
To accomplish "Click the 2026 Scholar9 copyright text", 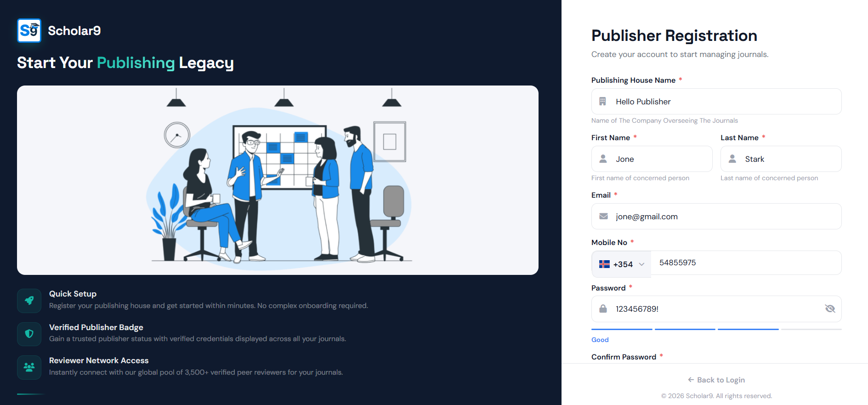I will click(x=716, y=396).
